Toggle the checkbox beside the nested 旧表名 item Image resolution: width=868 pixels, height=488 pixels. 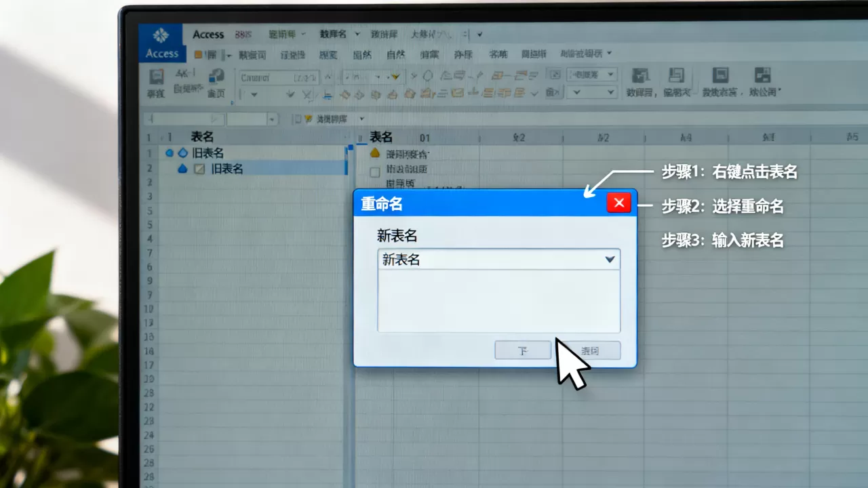click(199, 169)
